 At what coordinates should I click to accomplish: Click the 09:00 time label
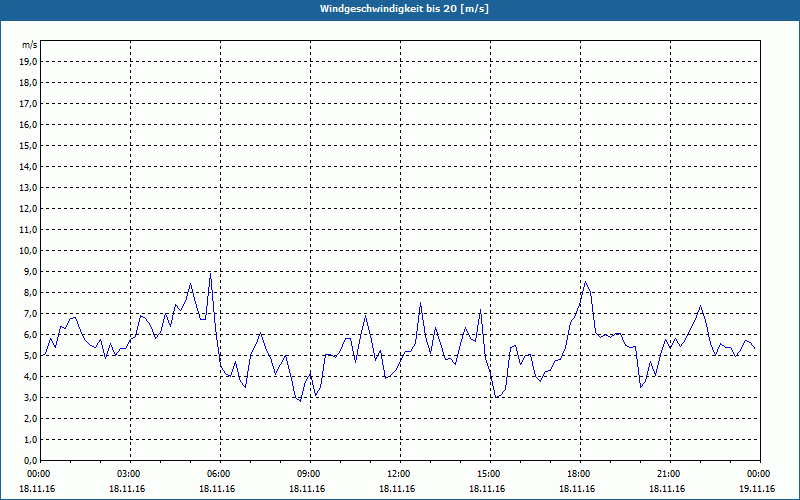point(310,474)
